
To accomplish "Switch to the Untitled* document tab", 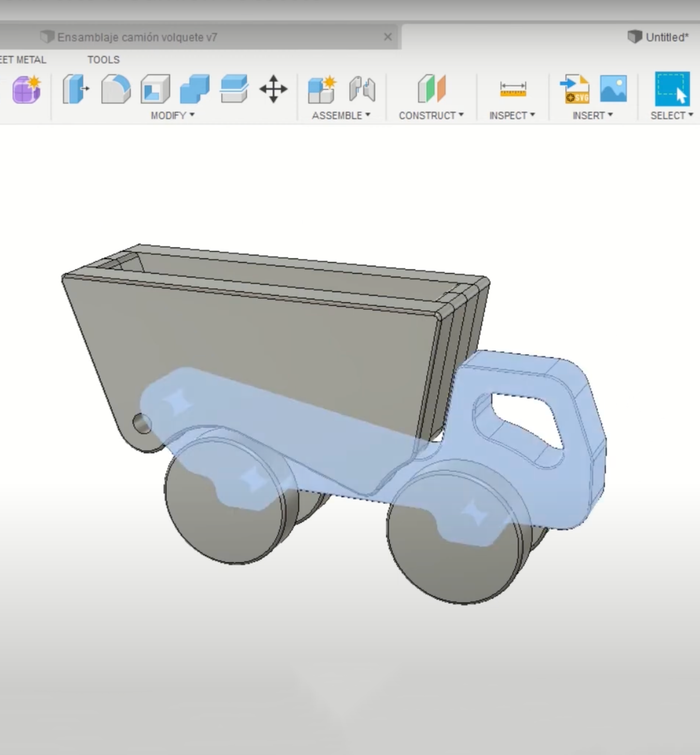I will [658, 37].
